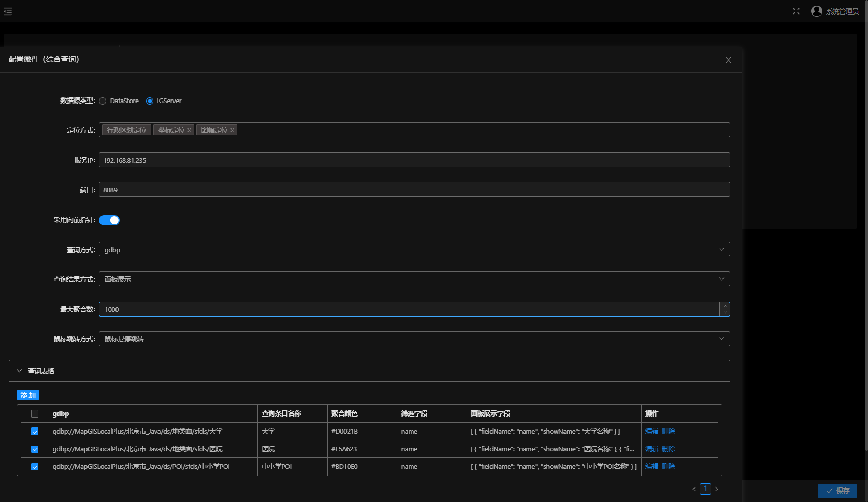Select the IGServer radio option
Viewport: 868px width, 502px height.
click(x=150, y=101)
